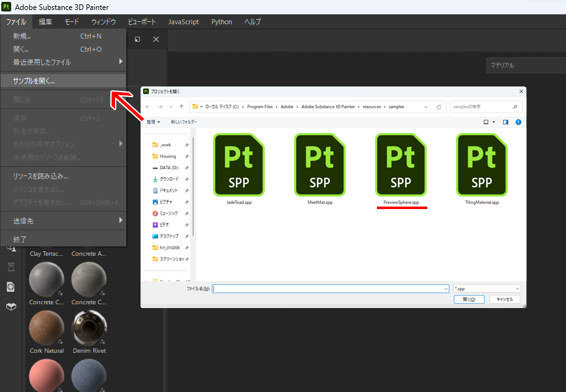
Task: Open the file name history dropdown
Action: 446,289
